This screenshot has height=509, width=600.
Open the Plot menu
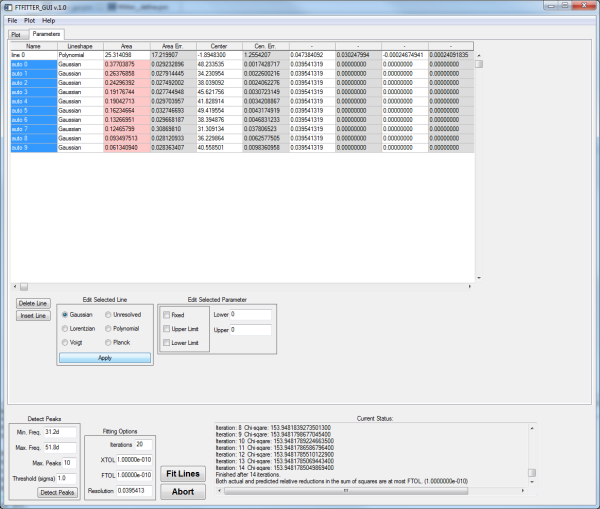coord(29,21)
